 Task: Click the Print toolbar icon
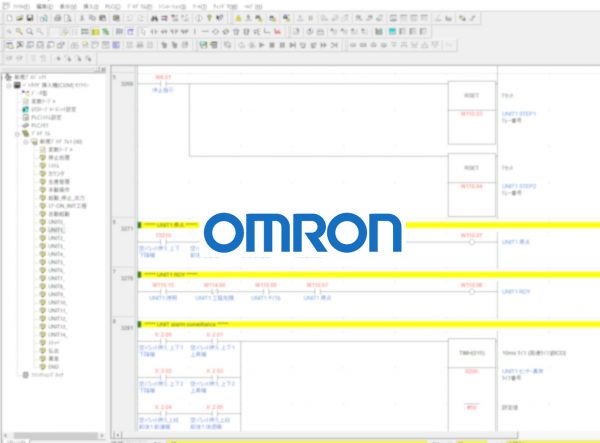click(x=57, y=18)
